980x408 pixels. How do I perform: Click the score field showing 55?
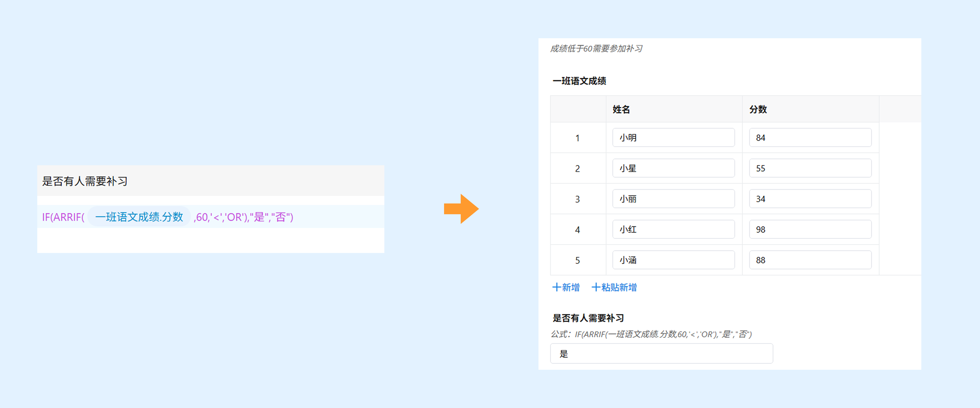810,168
